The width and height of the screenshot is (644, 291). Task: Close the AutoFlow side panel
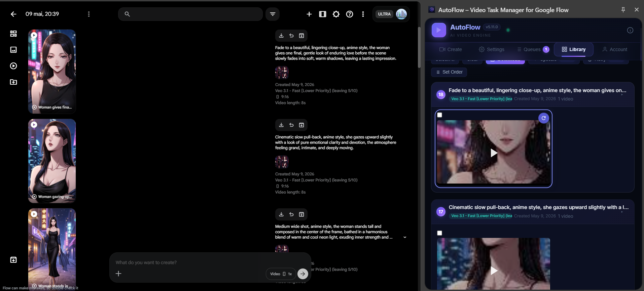637,10
